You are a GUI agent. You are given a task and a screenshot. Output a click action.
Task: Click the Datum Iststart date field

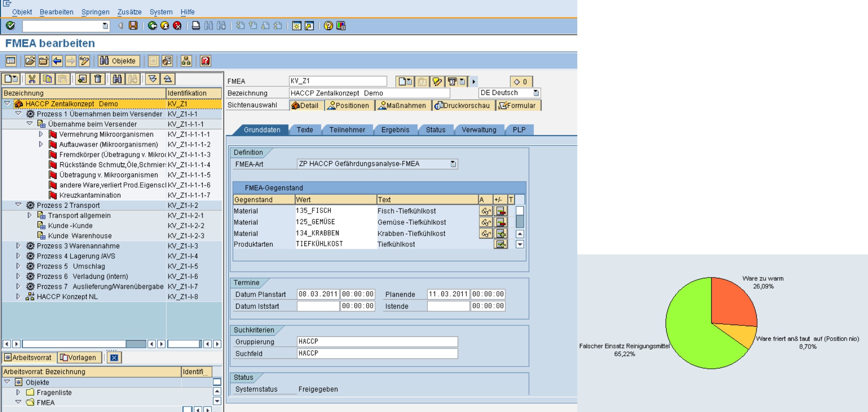point(318,306)
